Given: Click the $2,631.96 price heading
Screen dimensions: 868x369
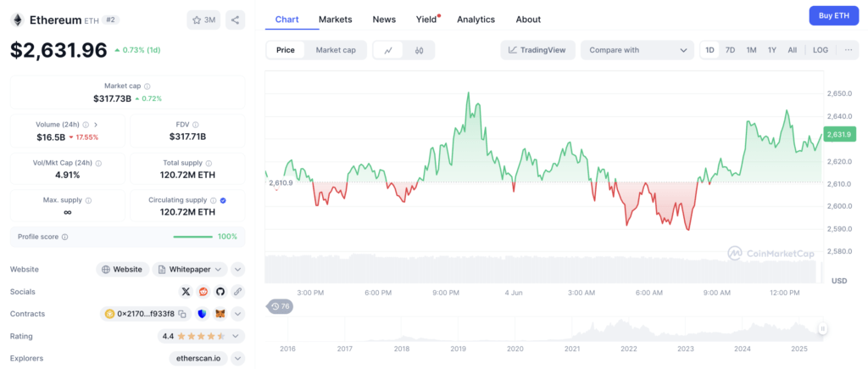Looking at the screenshot, I should pos(58,50).
